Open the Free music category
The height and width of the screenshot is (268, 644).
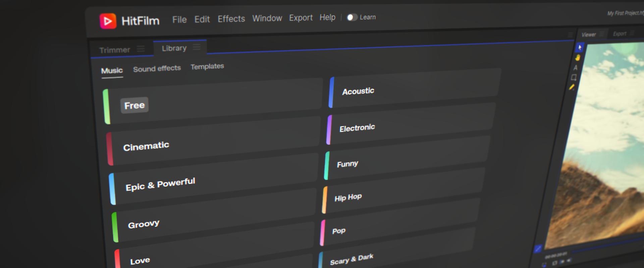pyautogui.click(x=213, y=101)
